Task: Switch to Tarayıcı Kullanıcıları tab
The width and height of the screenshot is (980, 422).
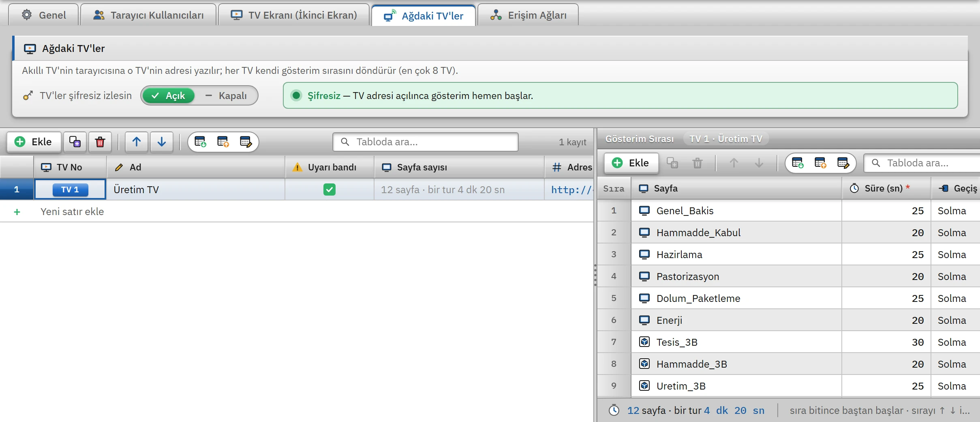Action: (148, 15)
